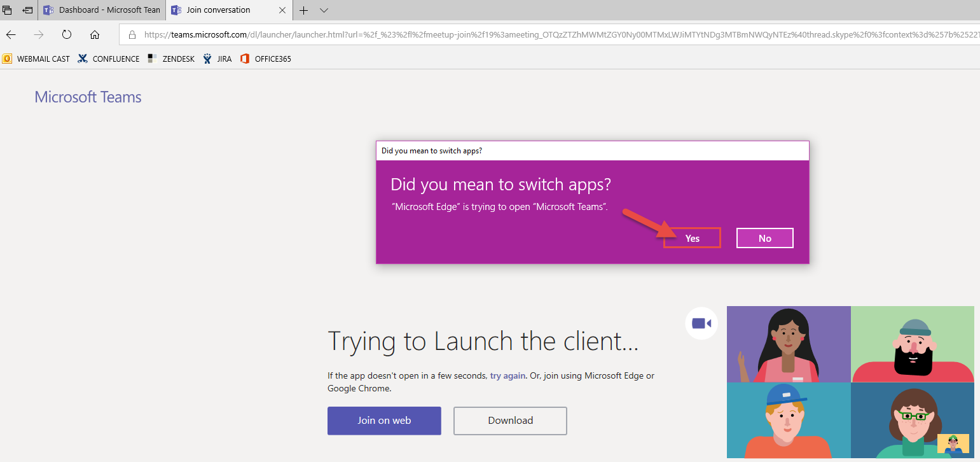This screenshot has width=980, height=462.
Task: Click the Jira bookmark icon
Action: [x=207, y=59]
